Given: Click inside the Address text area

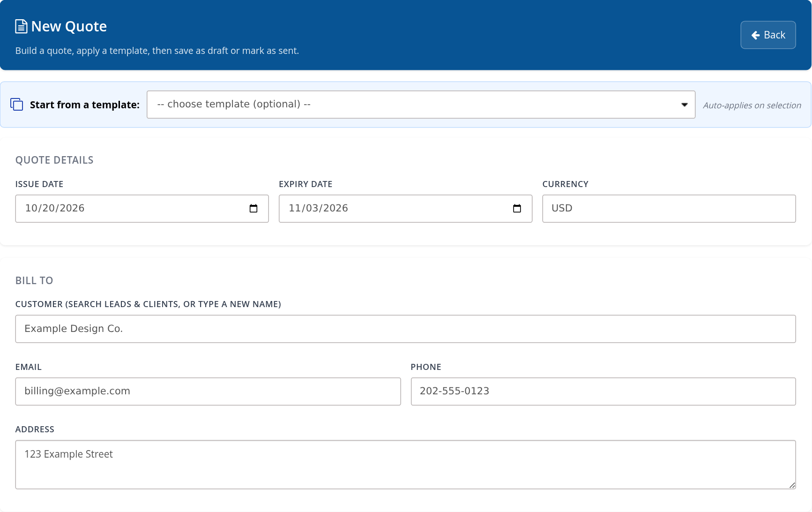Looking at the screenshot, I should pos(405,465).
